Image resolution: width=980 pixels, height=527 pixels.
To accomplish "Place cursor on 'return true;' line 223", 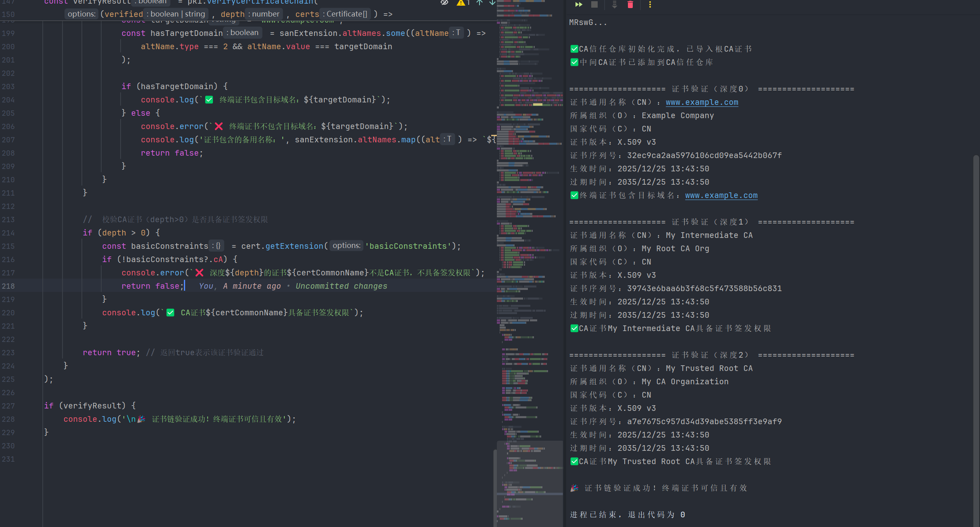I will pos(111,353).
